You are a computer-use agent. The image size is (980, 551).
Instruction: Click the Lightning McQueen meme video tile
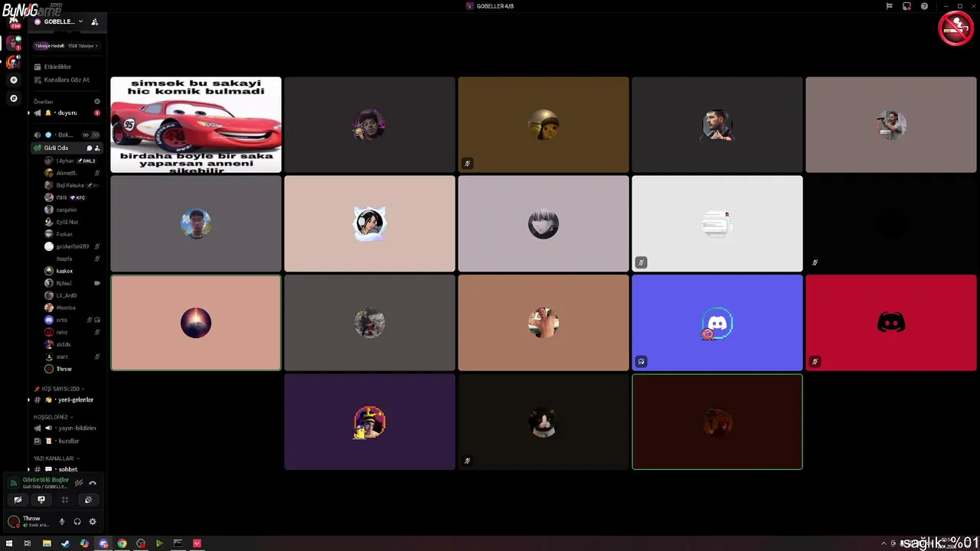click(196, 125)
